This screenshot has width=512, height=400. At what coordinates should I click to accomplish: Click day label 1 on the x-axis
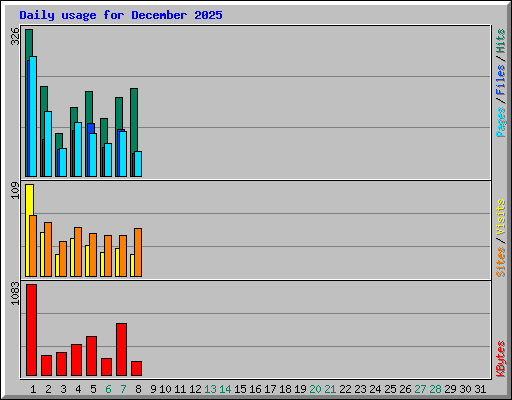click(x=33, y=389)
